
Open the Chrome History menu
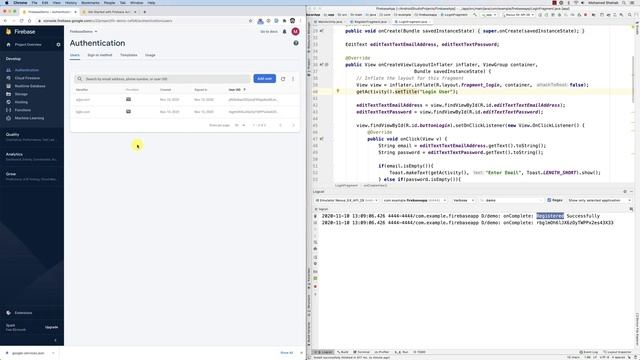coord(71,3)
